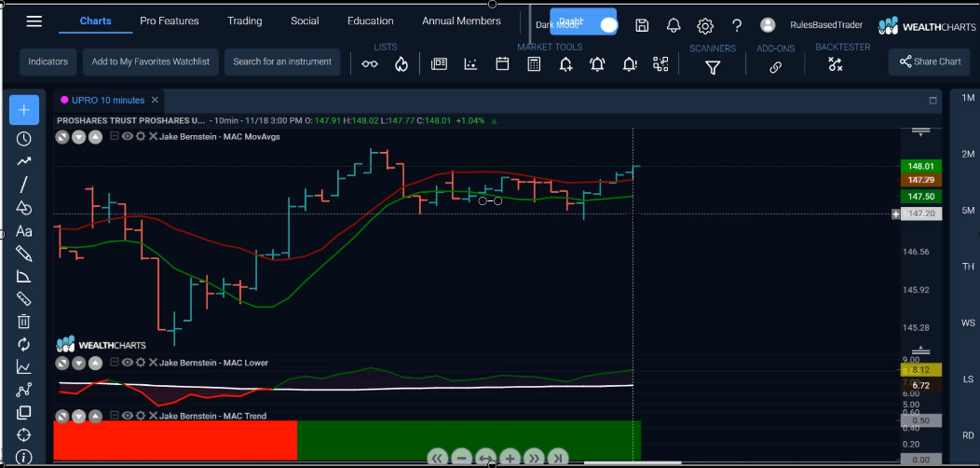The image size is (980, 468).
Task: Select the pencil freehand tool
Action: [23, 254]
